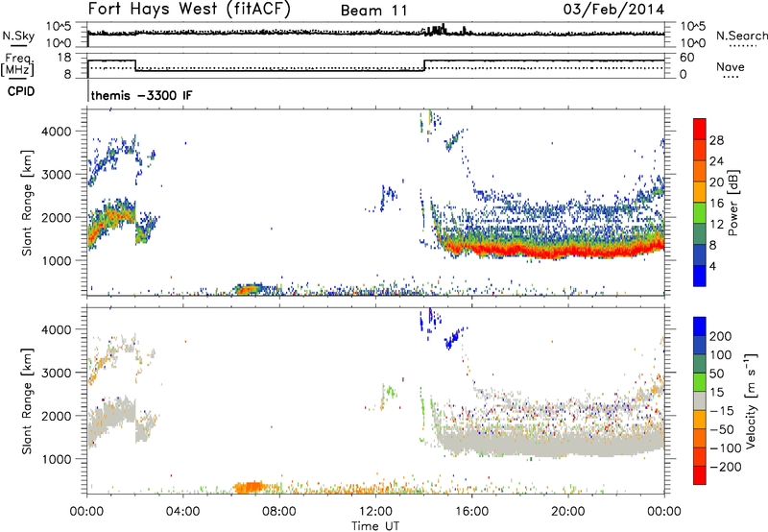Click the 'themis -3300 IF' text
Image resolution: width=768 pixels, height=532 pixels.
pyautogui.click(x=141, y=95)
